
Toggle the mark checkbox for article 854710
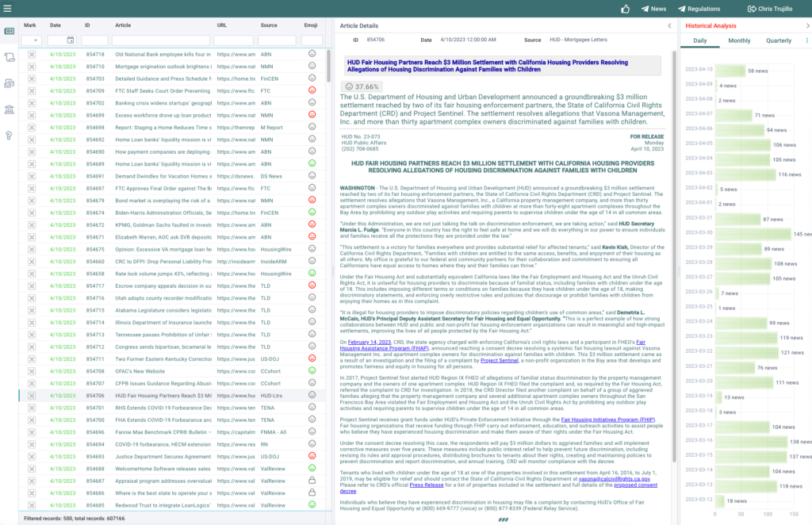[x=32, y=67]
